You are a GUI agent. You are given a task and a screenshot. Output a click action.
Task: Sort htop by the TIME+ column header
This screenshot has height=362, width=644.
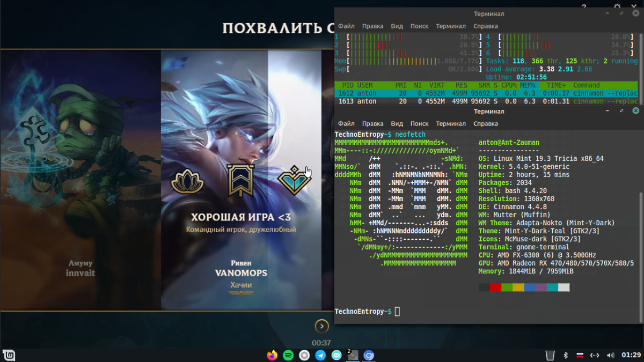coord(556,85)
